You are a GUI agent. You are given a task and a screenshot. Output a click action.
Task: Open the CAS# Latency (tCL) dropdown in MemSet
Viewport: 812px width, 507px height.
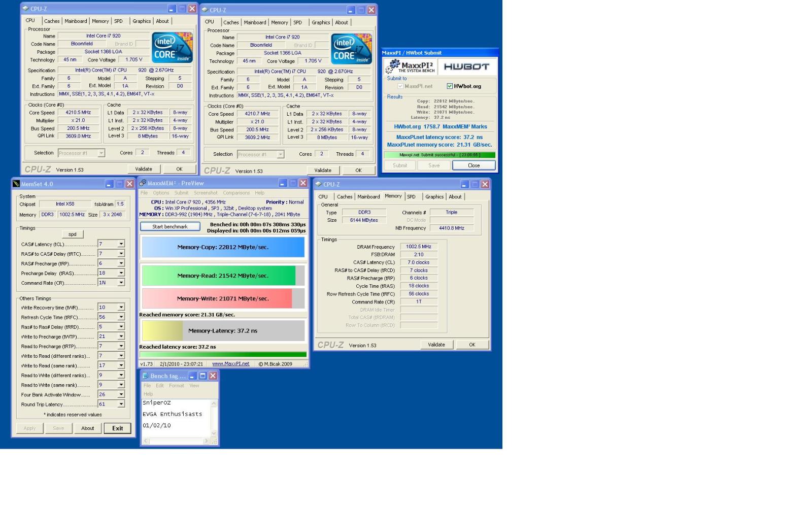[x=121, y=244]
